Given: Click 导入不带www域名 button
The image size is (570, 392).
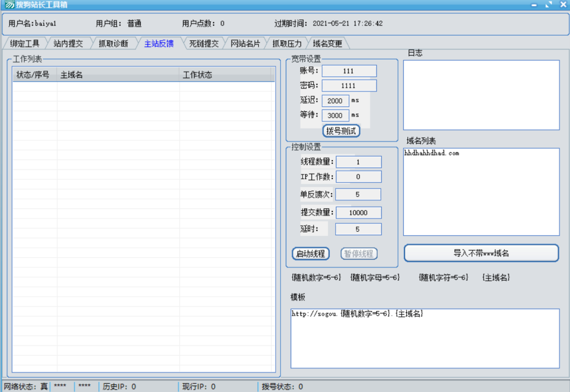Looking at the screenshot, I should pos(481,253).
